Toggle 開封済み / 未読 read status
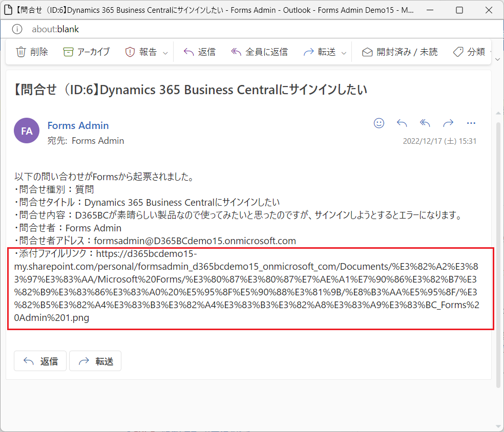The width and height of the screenshot is (504, 432). pos(400,52)
